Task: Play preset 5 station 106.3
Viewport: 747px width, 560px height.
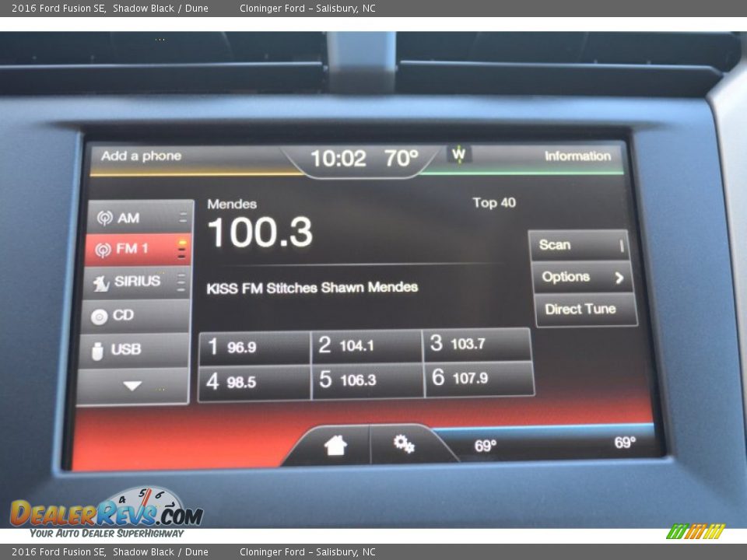Action: click(x=367, y=380)
